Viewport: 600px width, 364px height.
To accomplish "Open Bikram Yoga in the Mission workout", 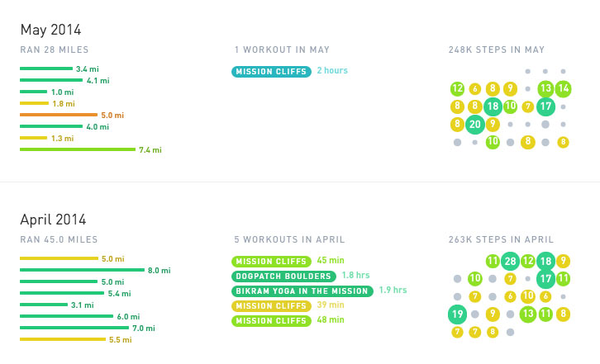I will point(302,291).
